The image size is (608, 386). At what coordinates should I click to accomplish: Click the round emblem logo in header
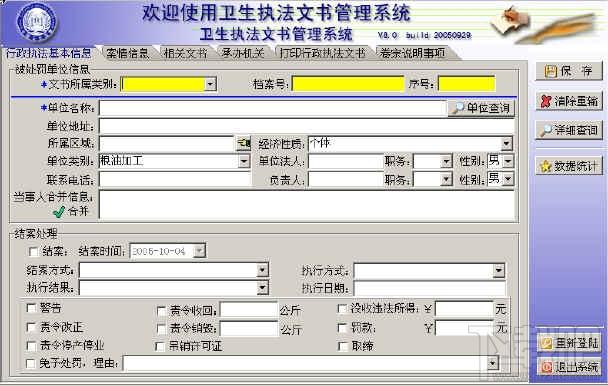36,22
